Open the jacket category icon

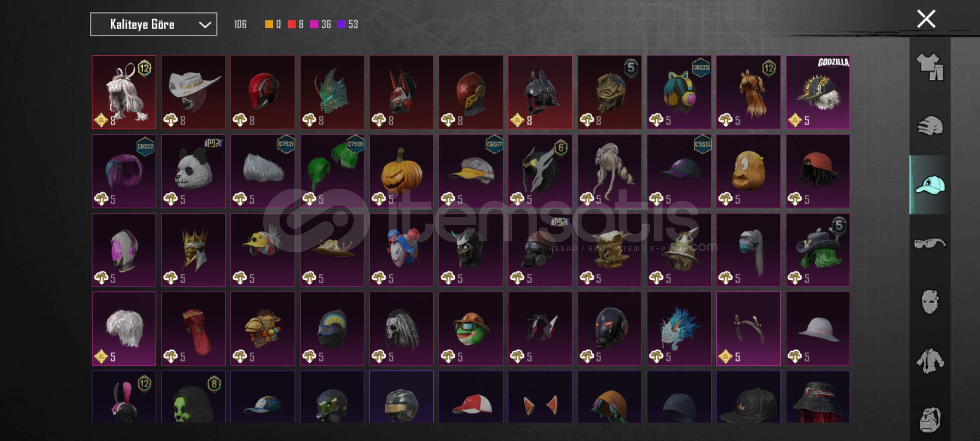(x=930, y=361)
